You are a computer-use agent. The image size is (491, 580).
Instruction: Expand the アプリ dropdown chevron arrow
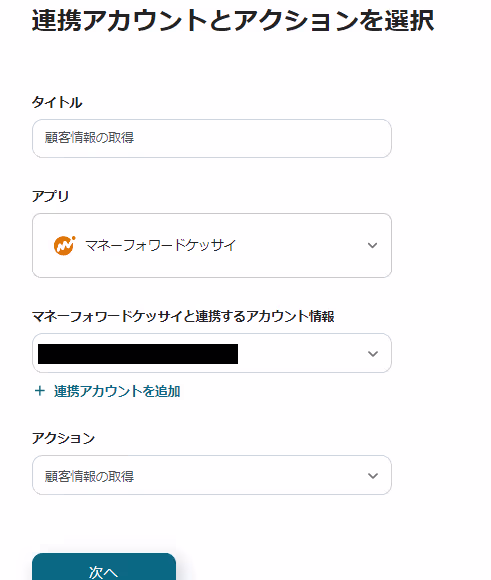click(372, 245)
